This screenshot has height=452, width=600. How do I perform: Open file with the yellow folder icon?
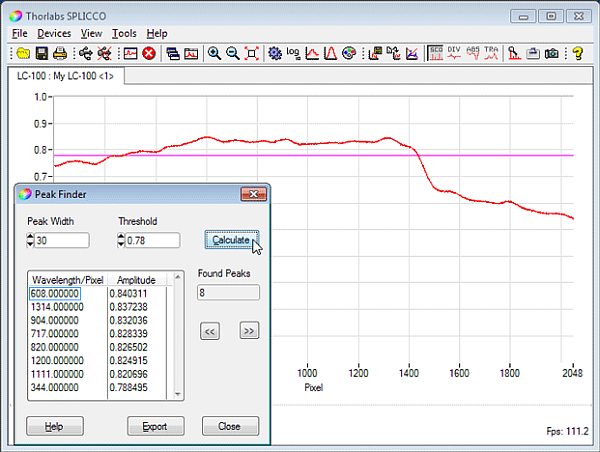point(23,53)
